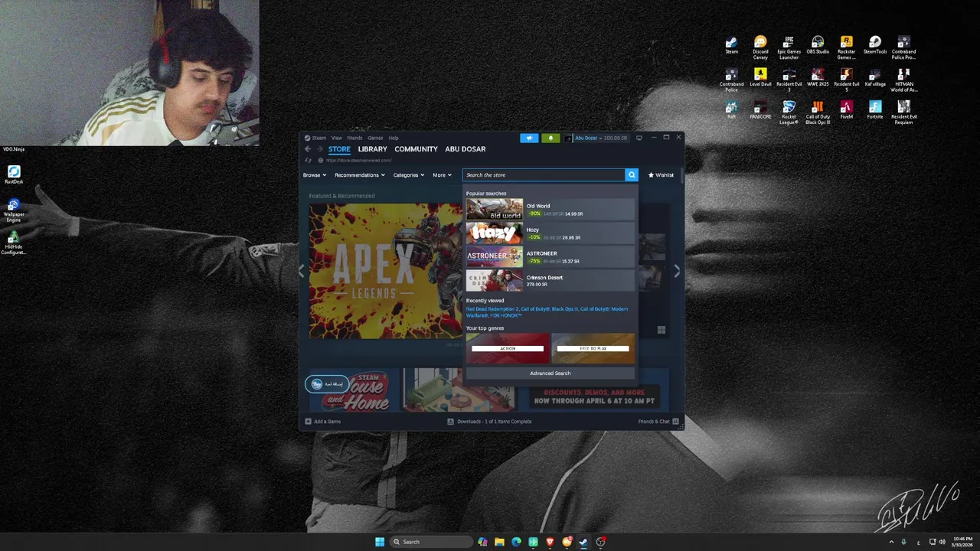Open the OBS Studio shortcut
This screenshot has width=980, height=551.
point(818,45)
